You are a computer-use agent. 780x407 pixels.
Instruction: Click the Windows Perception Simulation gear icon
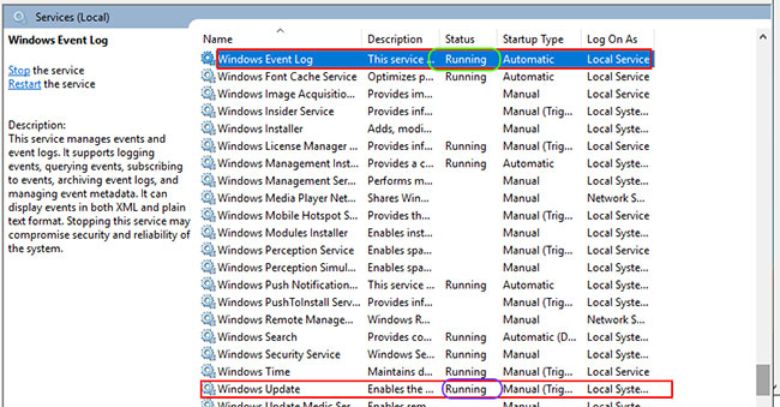208,267
